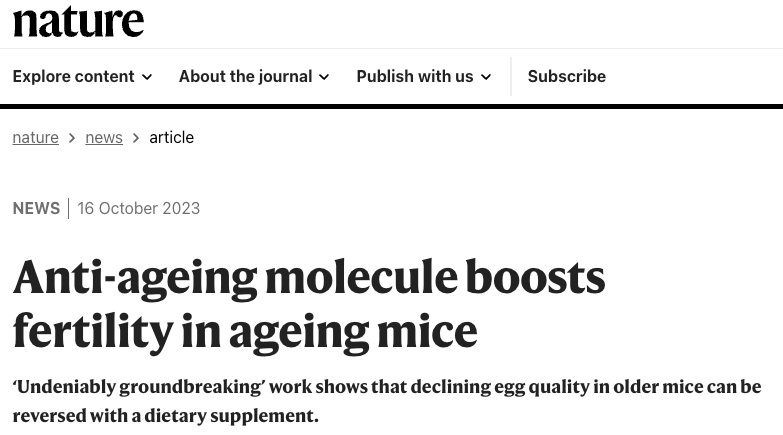The height and width of the screenshot is (435, 783).
Task: Click the 16 October 2023 date
Action: (139, 208)
